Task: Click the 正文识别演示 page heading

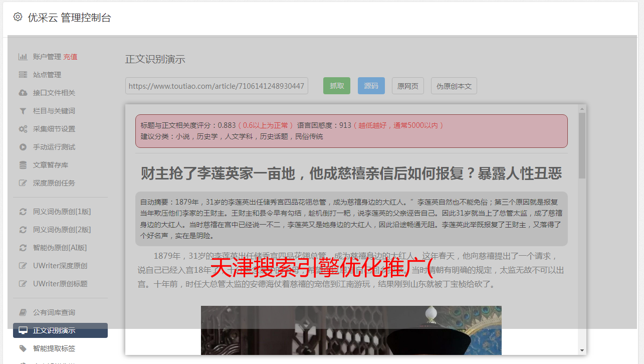Action: click(155, 59)
